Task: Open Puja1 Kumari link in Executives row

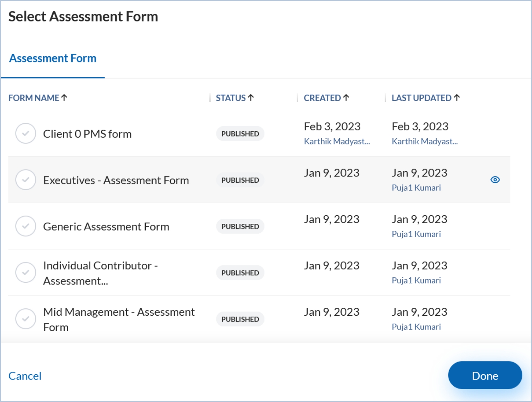Action: [x=416, y=188]
